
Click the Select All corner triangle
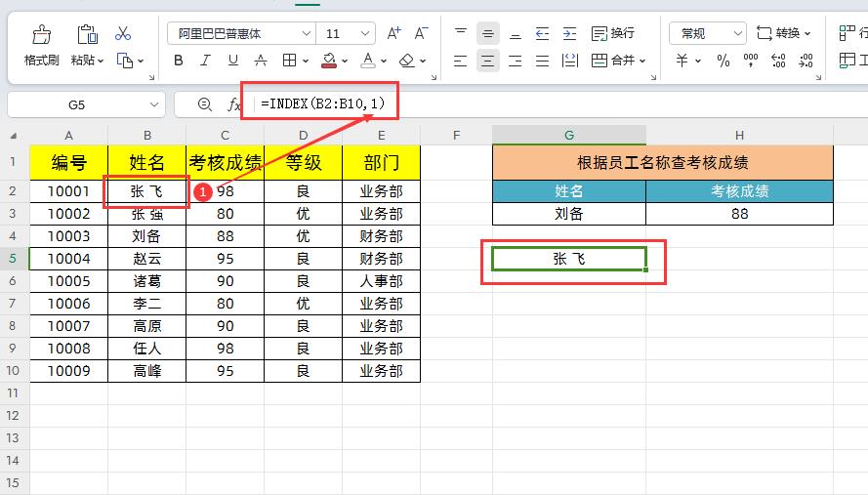14,136
